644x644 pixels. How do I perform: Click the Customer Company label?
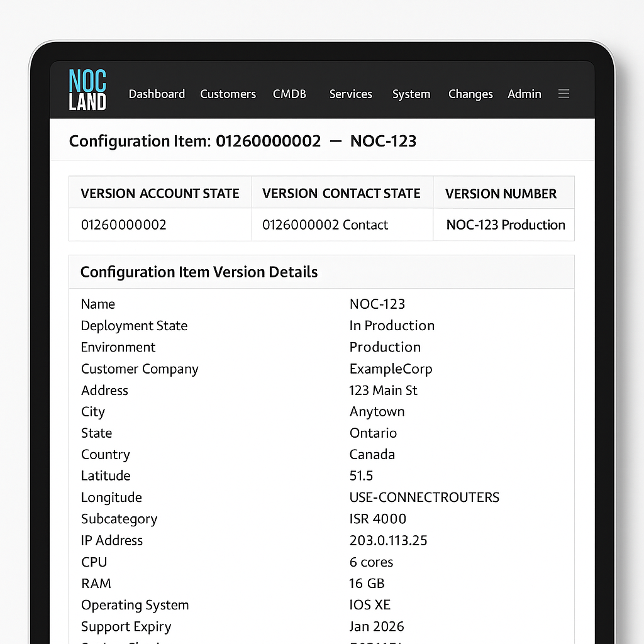[140, 369]
